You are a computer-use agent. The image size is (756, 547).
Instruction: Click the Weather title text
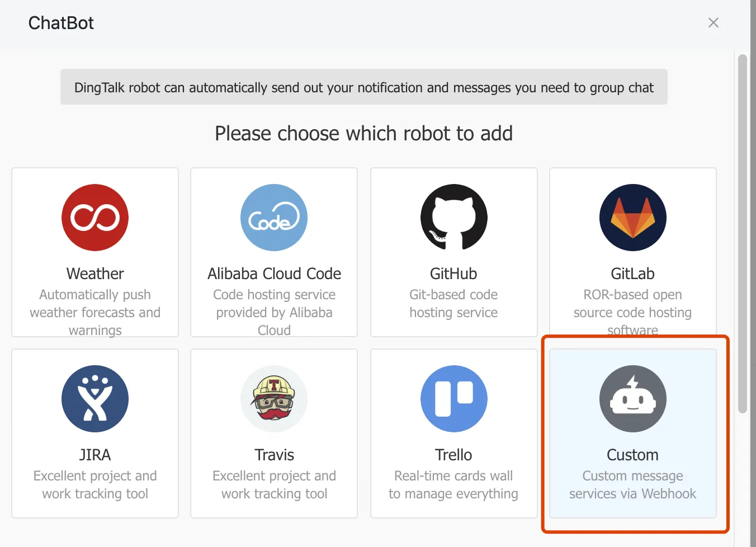coord(95,273)
